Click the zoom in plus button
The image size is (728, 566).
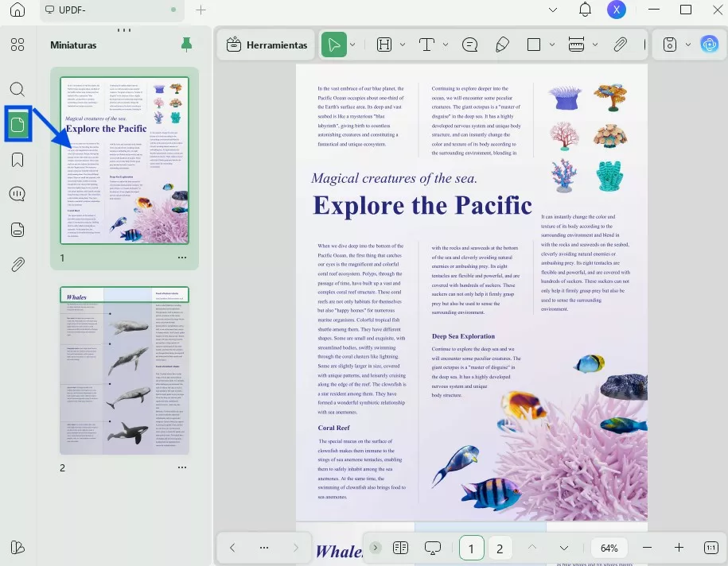click(679, 548)
